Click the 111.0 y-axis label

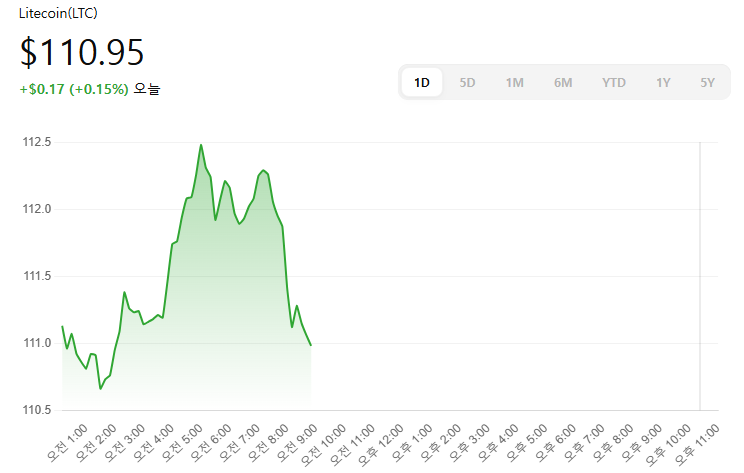click(x=37, y=343)
